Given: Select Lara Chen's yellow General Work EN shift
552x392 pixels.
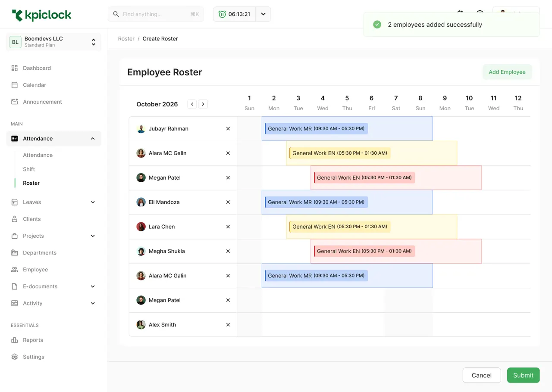Looking at the screenshot, I should click(x=340, y=227).
